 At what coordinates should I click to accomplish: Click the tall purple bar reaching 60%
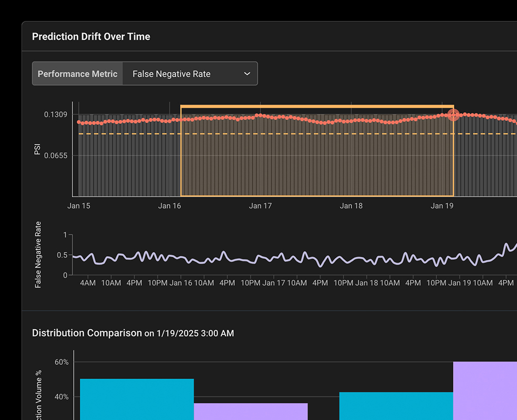tap(484, 391)
